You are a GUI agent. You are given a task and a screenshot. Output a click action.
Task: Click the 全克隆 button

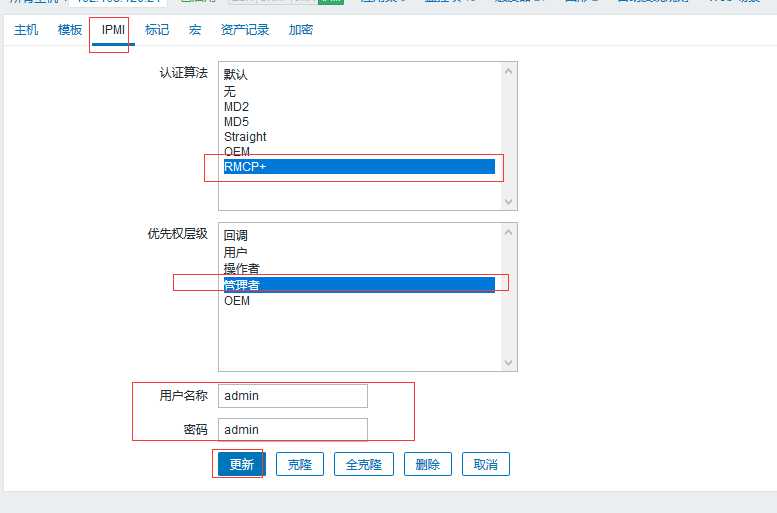tap(364, 464)
